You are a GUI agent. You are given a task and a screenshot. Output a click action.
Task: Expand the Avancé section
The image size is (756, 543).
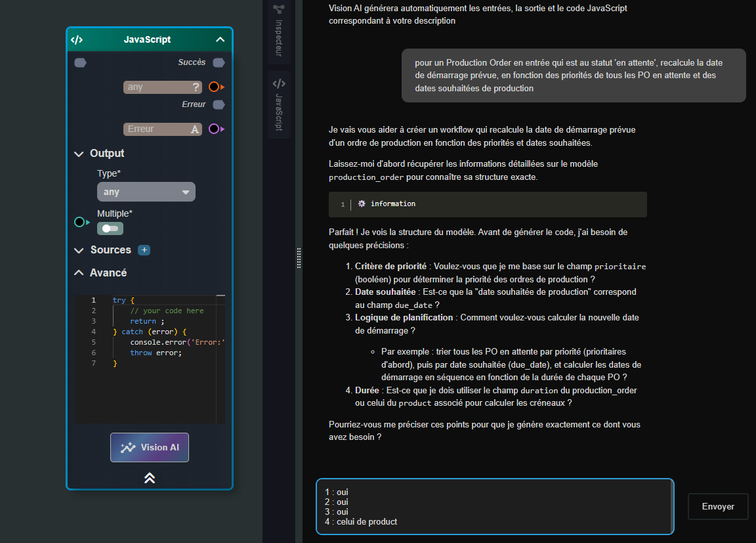tap(79, 272)
